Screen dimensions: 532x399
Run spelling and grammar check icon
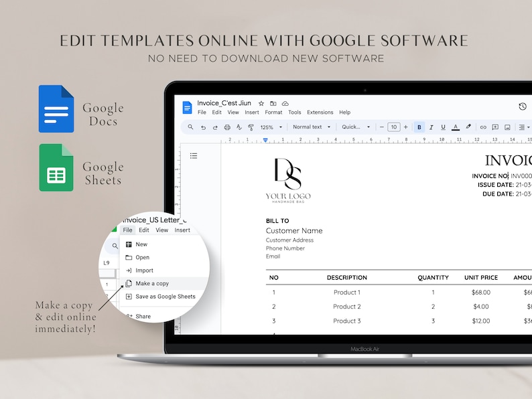pos(239,127)
